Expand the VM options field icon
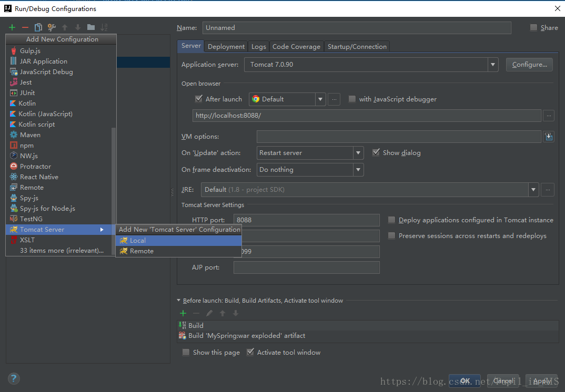Screen dimensions: 565x392 point(548,137)
